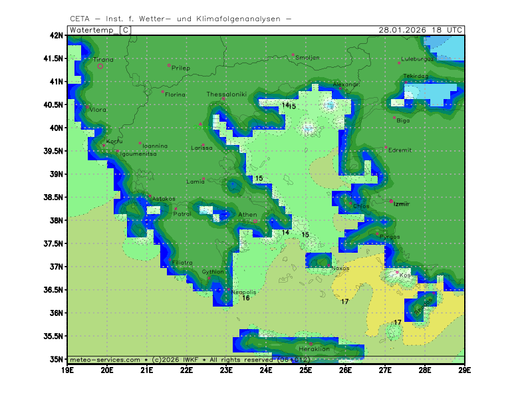Image resolution: width=532 pixels, height=399 pixels.
Task: Click the Edremit city marker
Action: pos(386,147)
